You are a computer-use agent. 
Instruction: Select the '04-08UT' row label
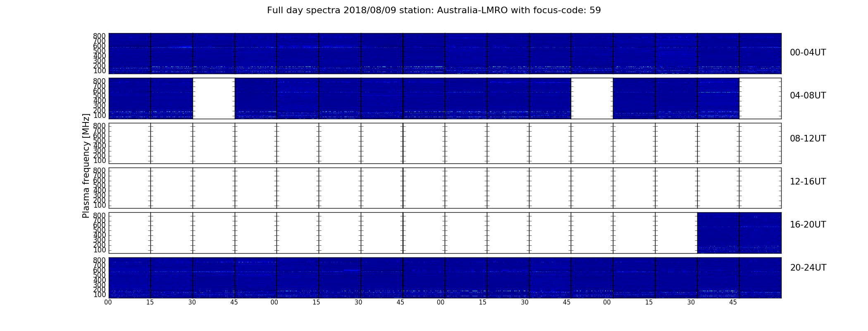coord(808,96)
